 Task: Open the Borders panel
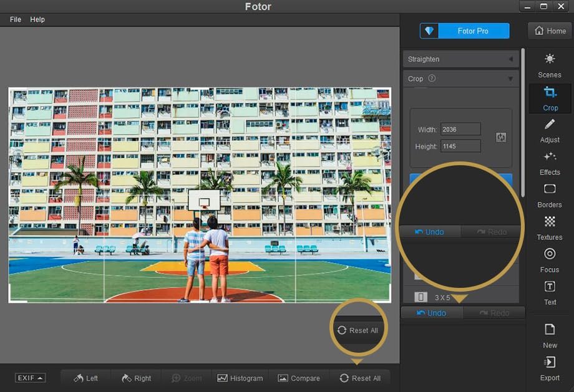(550, 196)
